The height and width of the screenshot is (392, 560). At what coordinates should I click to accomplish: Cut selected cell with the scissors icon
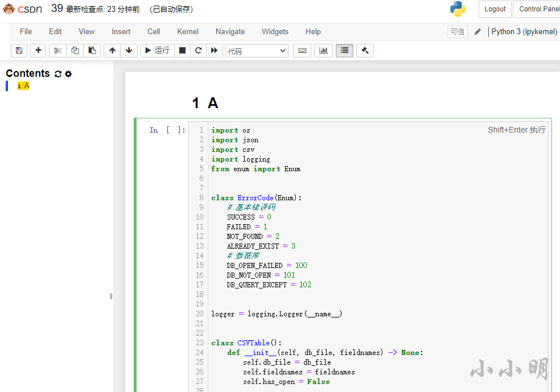57,51
